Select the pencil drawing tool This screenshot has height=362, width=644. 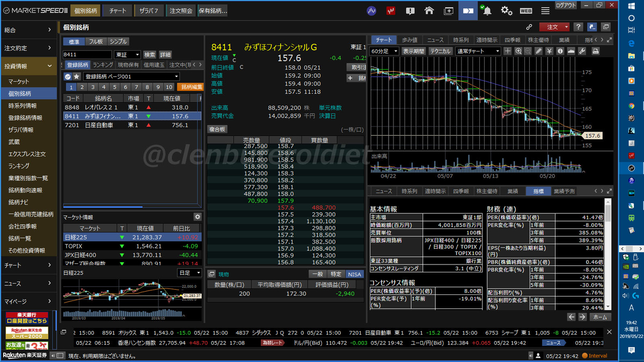pyautogui.click(x=539, y=51)
